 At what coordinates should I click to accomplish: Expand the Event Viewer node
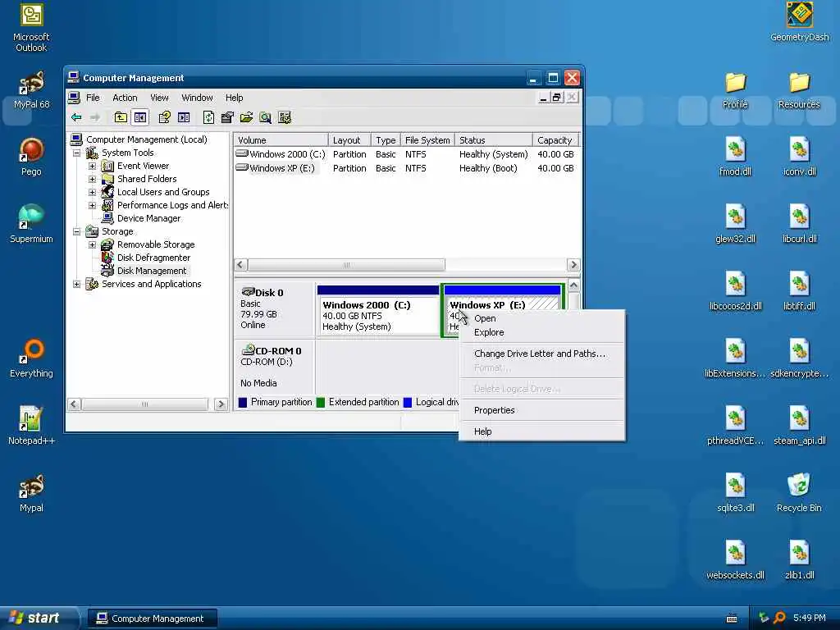pos(92,166)
